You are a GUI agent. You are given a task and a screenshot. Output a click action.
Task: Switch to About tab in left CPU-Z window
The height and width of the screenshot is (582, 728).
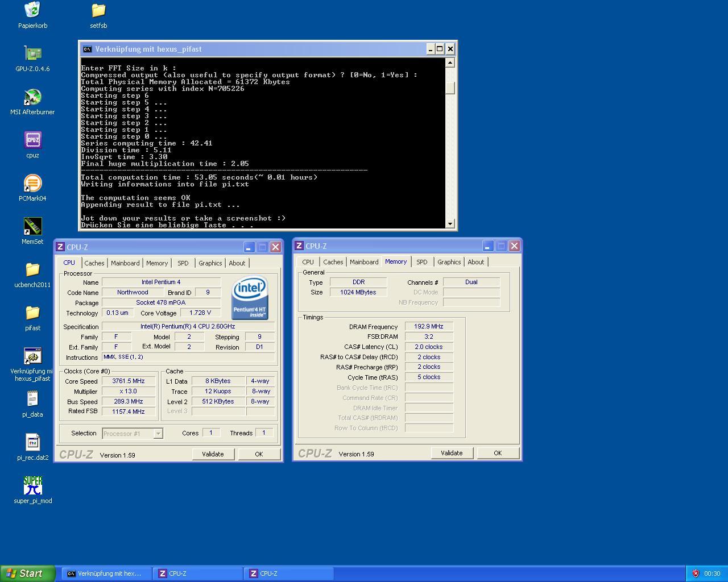237,263
